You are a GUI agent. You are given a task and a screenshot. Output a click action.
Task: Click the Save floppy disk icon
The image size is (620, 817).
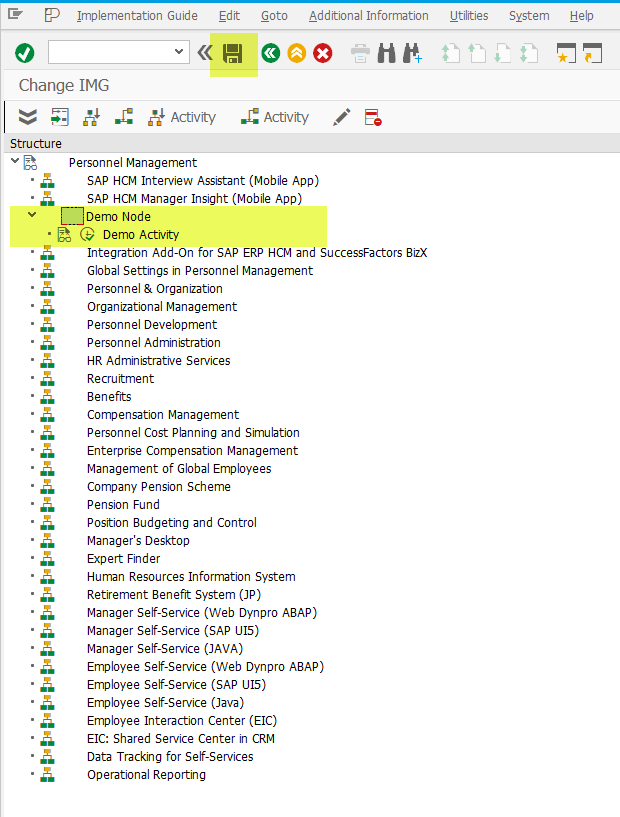233,53
